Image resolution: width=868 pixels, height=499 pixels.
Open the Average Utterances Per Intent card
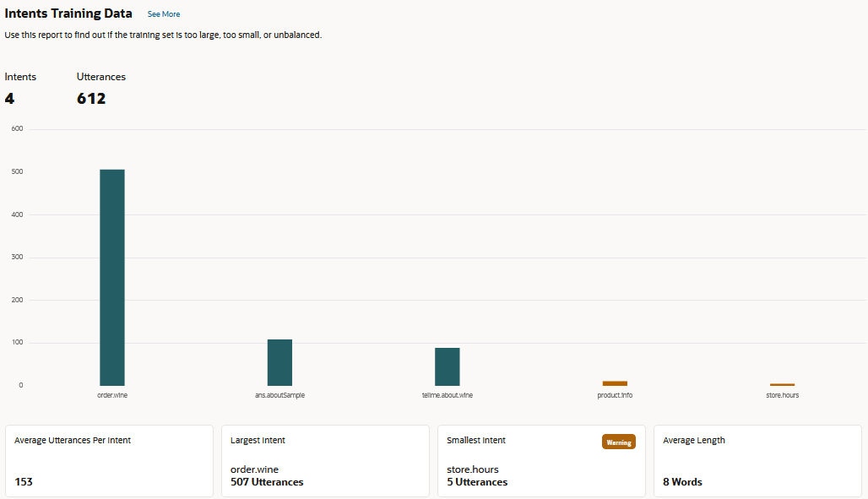109,460
